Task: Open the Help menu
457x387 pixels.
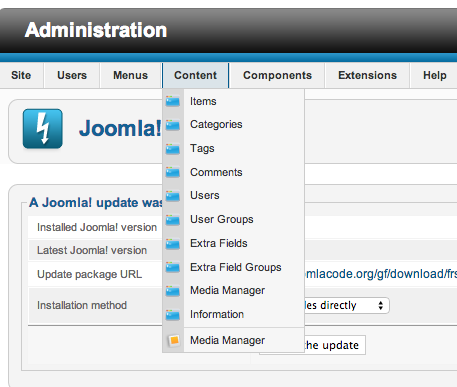Action: [x=435, y=75]
